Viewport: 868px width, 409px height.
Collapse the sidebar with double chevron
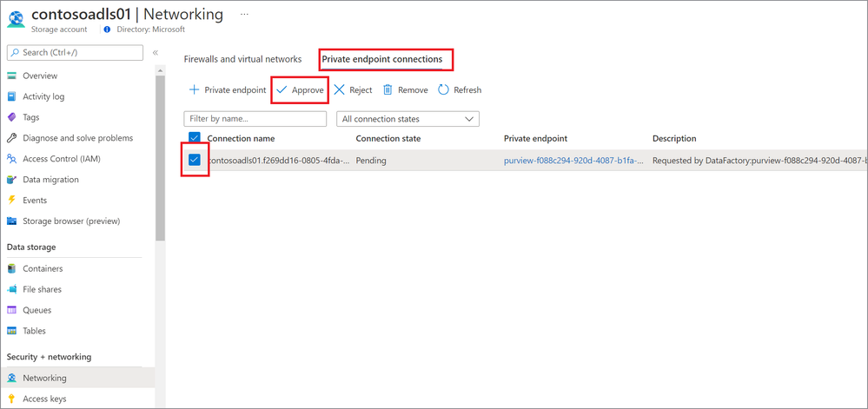(x=156, y=53)
